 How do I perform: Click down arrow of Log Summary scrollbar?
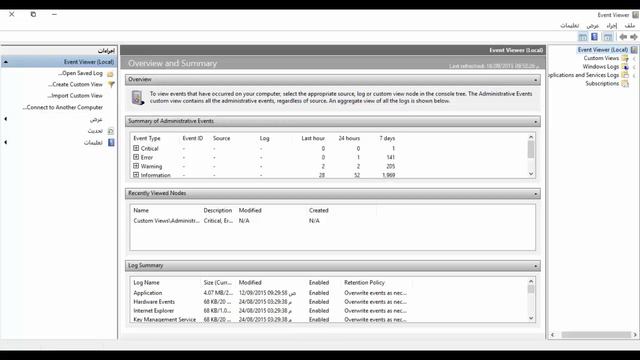click(531, 318)
